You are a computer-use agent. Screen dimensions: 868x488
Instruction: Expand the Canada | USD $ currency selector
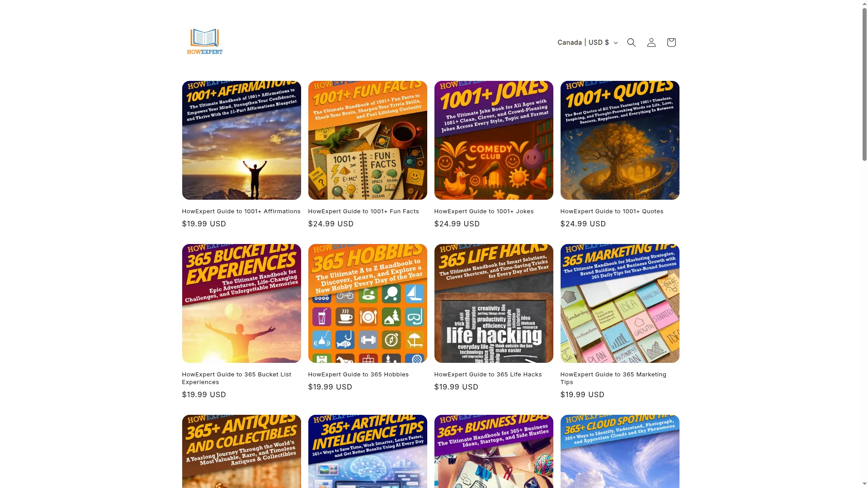(x=587, y=42)
